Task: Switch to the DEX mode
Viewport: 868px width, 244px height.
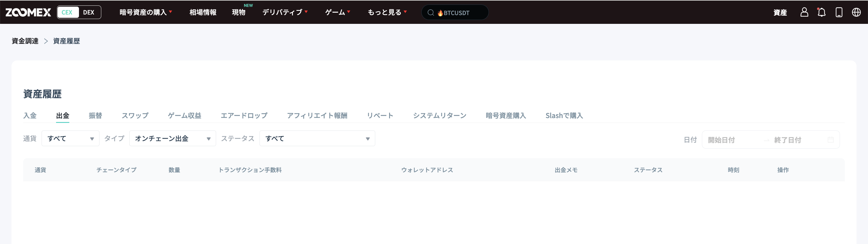Action: [x=89, y=12]
